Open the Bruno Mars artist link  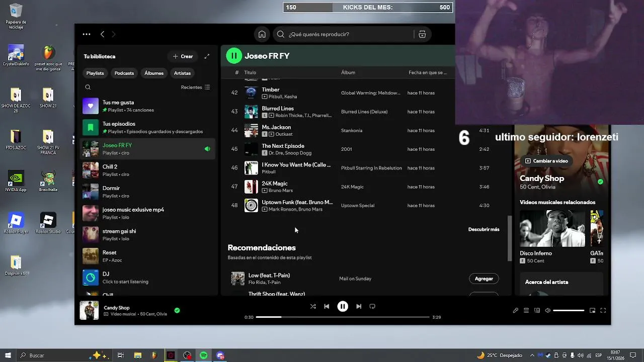[281, 191]
